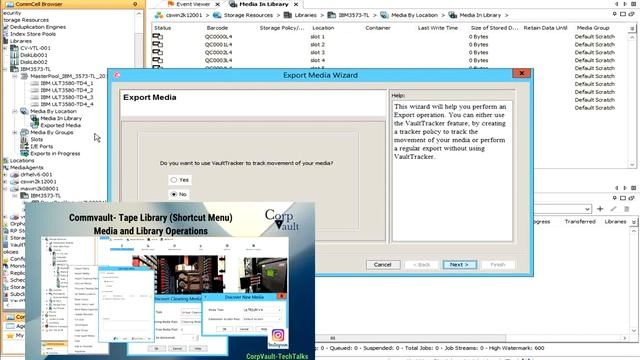Select the Media In Library tab
The width and height of the screenshot is (640, 360).
point(263,4)
